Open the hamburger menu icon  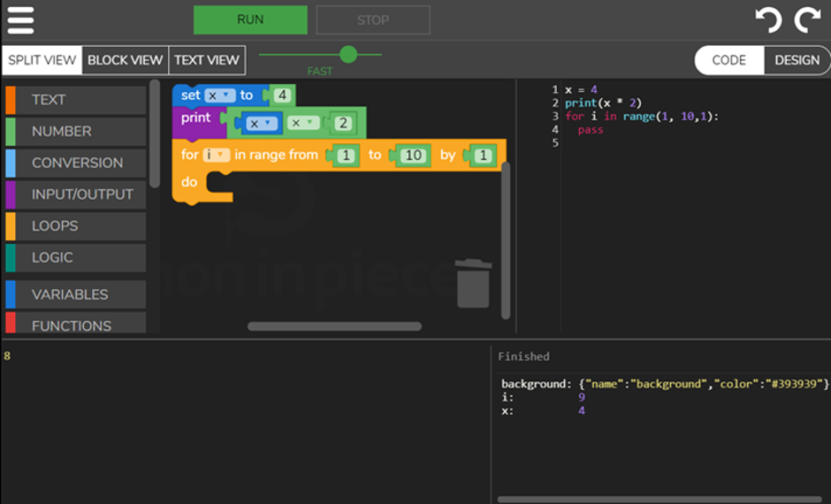tap(20, 19)
